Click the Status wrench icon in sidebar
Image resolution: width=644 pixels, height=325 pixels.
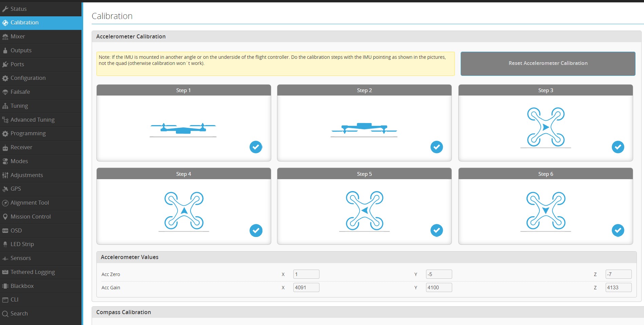(x=5, y=9)
